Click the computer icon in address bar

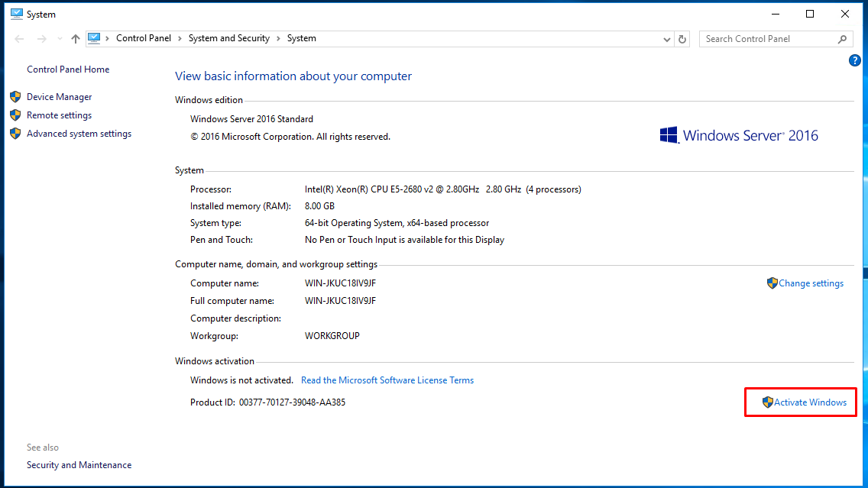click(94, 38)
